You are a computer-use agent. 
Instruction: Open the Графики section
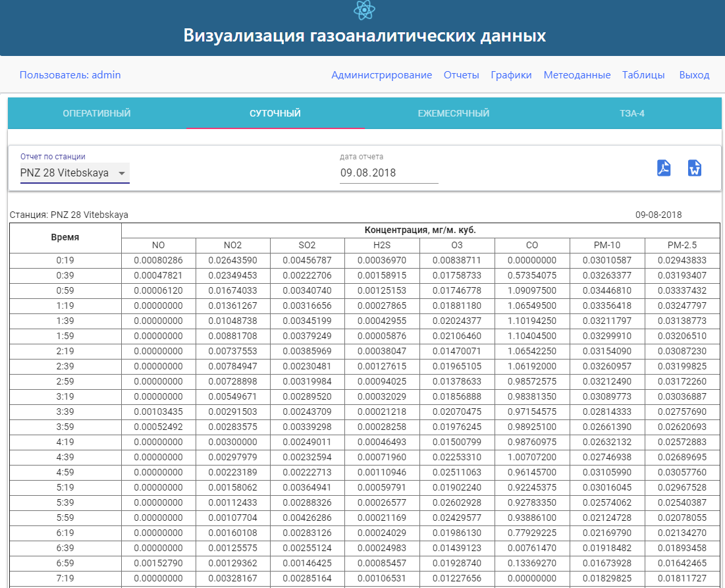511,75
